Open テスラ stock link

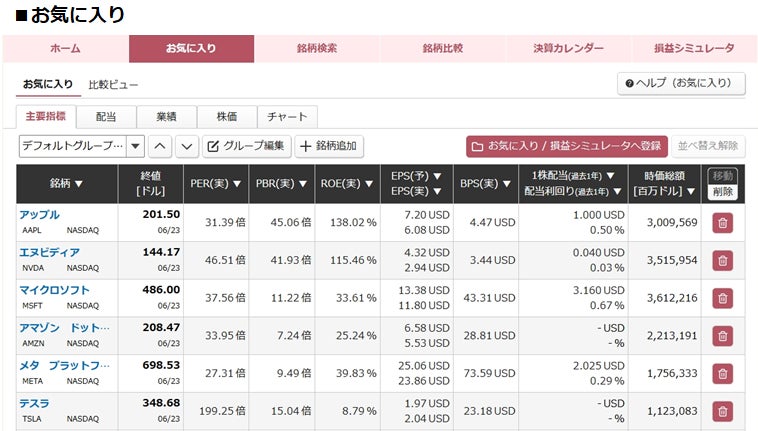34,403
